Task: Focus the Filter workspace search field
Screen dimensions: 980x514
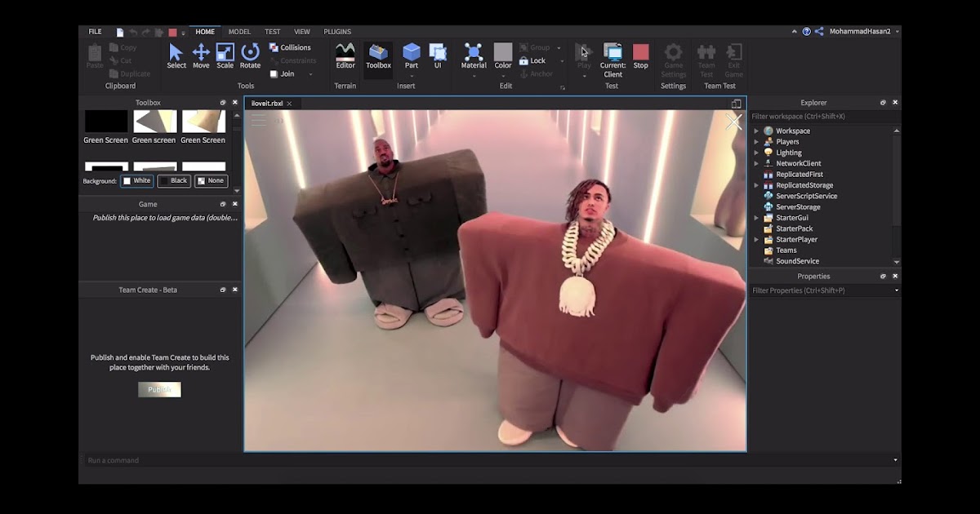Action: point(823,117)
